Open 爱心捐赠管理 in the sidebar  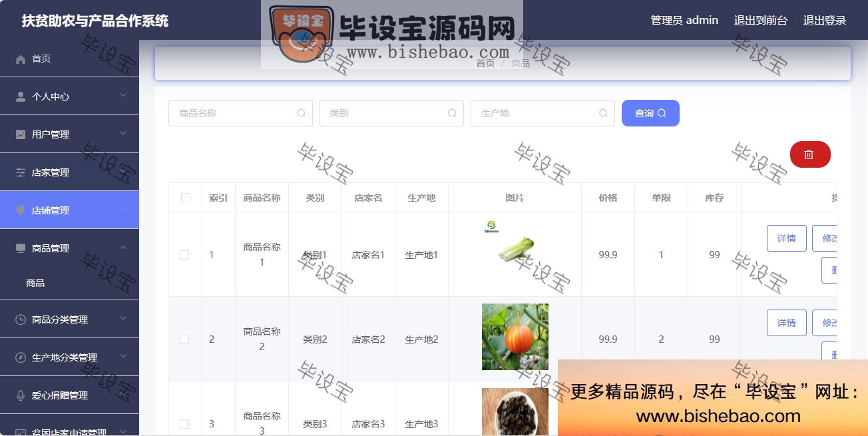(x=69, y=395)
